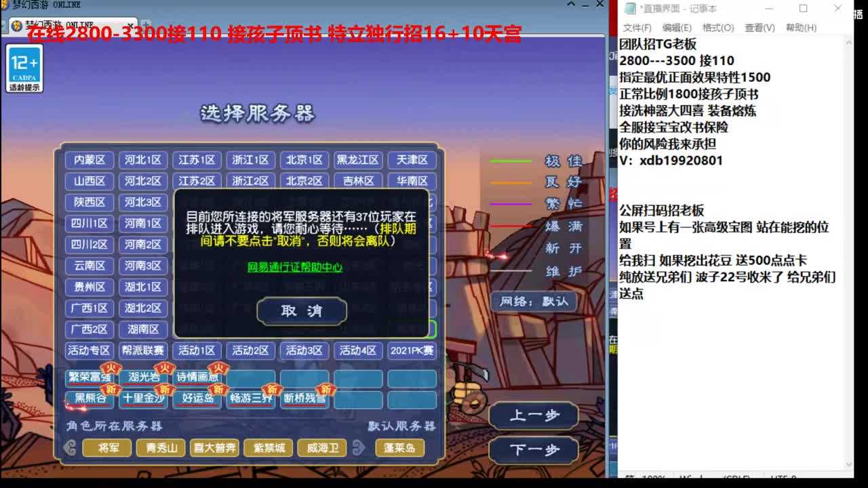The width and height of the screenshot is (868, 488).
Task: Pick character server 紫禁城
Action: (269, 448)
